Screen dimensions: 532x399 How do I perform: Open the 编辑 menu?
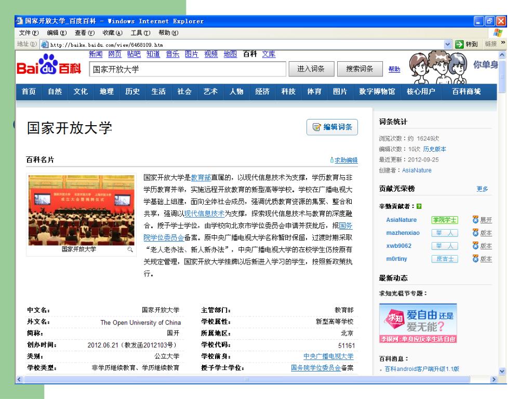57,33
